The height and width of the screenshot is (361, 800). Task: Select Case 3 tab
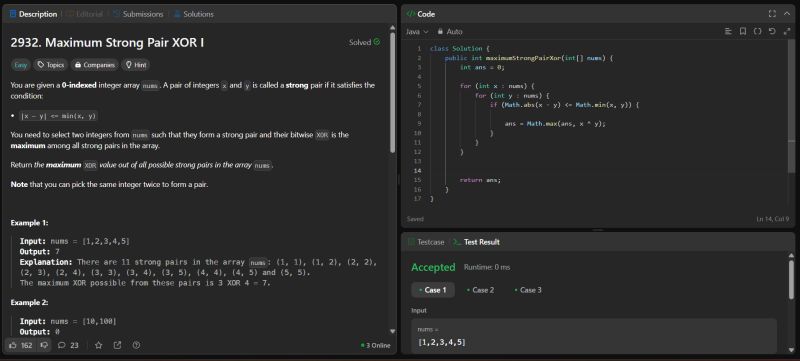click(x=528, y=290)
